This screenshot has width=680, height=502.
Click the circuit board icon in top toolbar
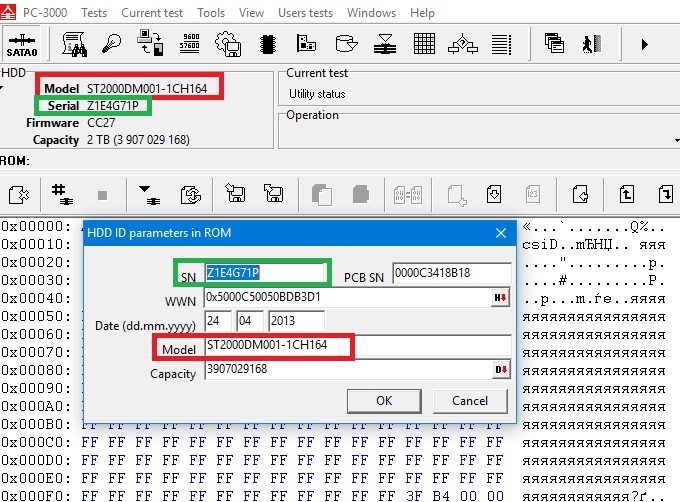307,43
